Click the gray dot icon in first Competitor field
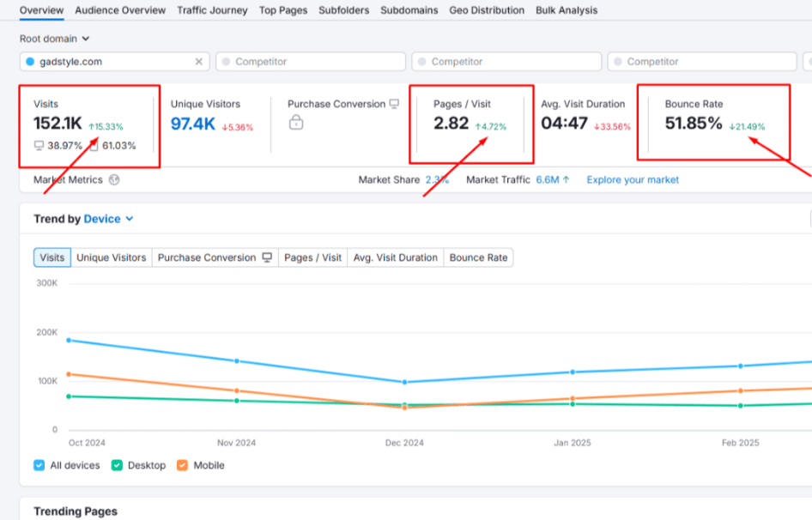 click(x=225, y=61)
